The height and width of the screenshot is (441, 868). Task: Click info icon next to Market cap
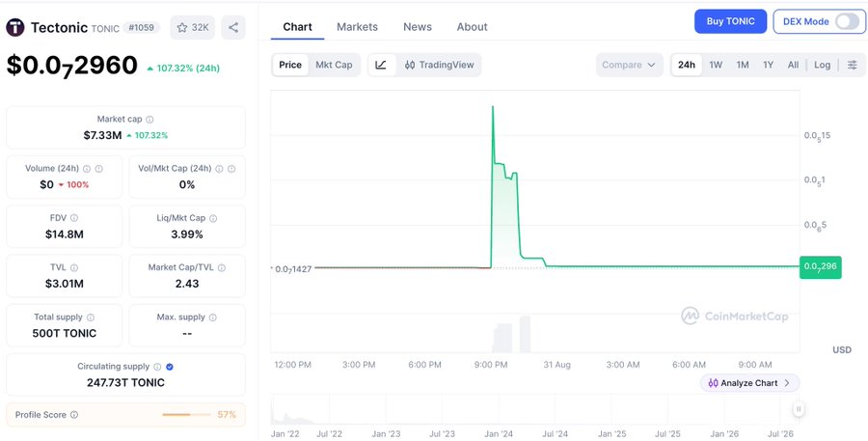click(150, 119)
